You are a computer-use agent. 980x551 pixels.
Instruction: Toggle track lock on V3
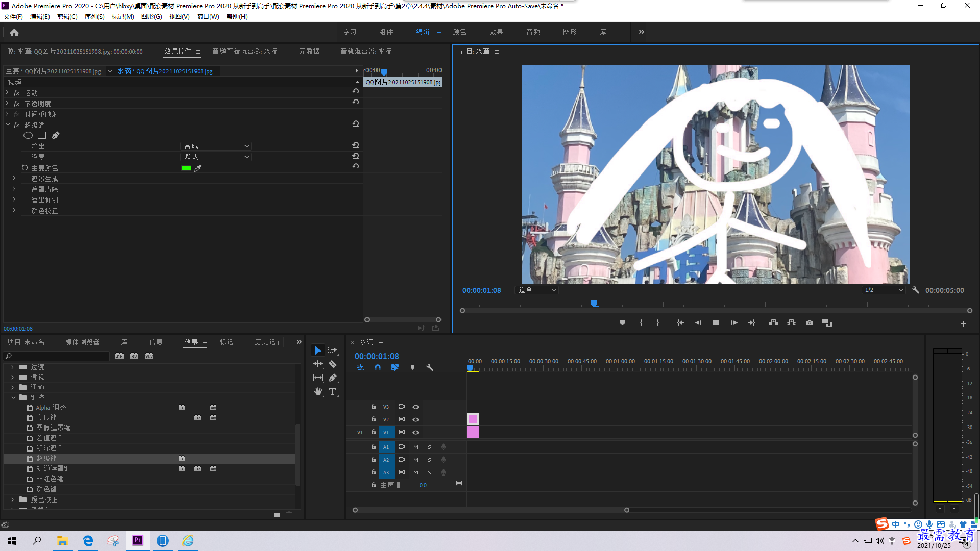coord(374,407)
